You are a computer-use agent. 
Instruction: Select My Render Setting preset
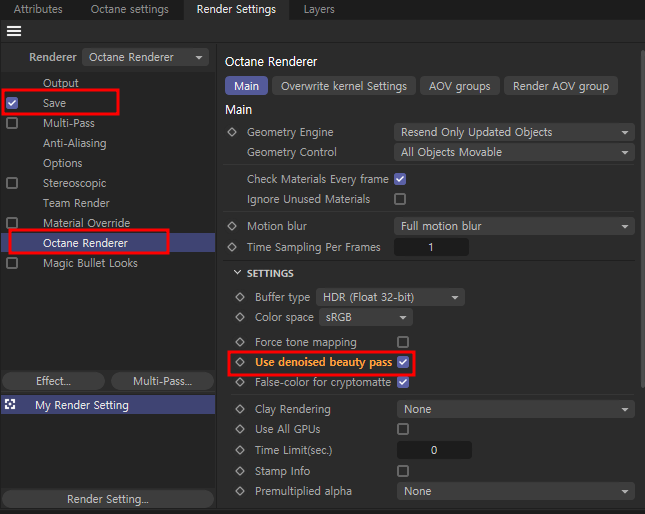108,405
